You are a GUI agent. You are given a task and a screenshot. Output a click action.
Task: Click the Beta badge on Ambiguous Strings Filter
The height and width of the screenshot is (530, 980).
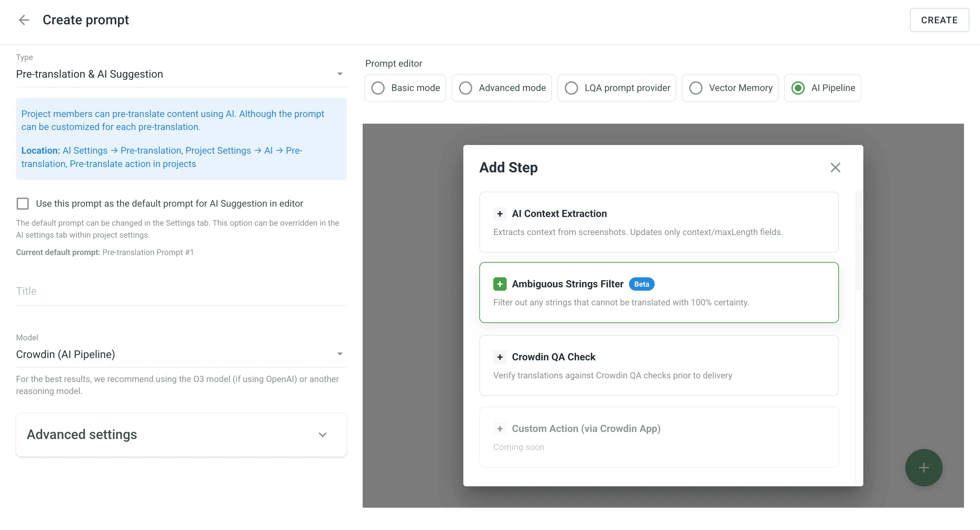(x=641, y=284)
